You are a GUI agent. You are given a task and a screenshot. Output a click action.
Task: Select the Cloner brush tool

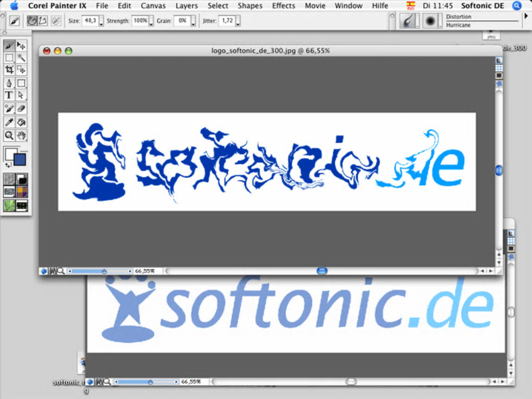(9, 109)
